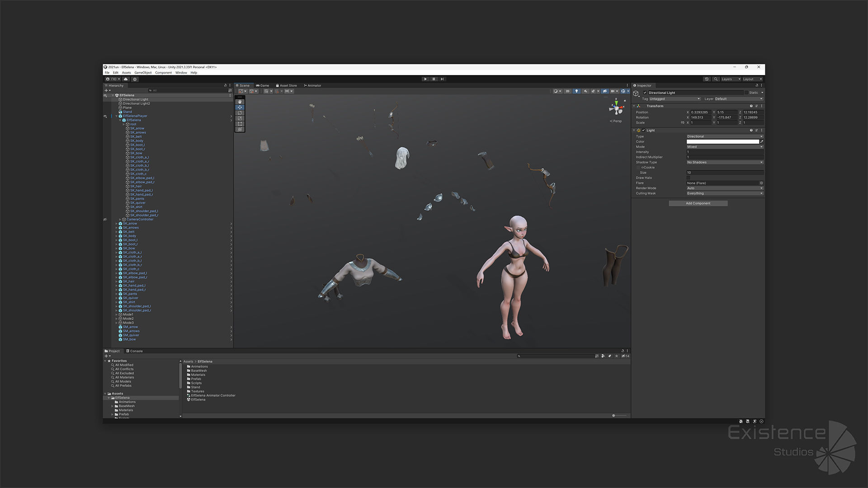Open the GameObject menu
The width and height of the screenshot is (868, 488).
pyautogui.click(x=143, y=73)
